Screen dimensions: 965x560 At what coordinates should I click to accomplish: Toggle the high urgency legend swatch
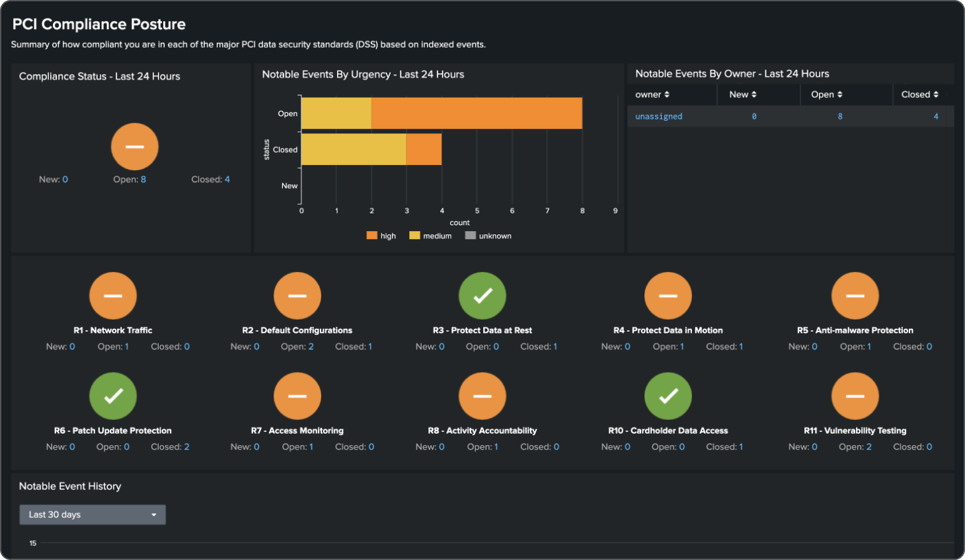(x=371, y=235)
